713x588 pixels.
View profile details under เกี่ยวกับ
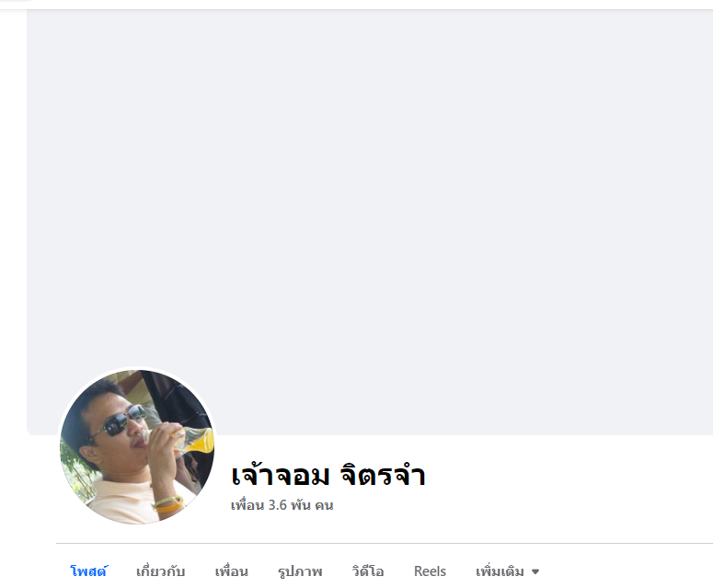[x=160, y=571]
